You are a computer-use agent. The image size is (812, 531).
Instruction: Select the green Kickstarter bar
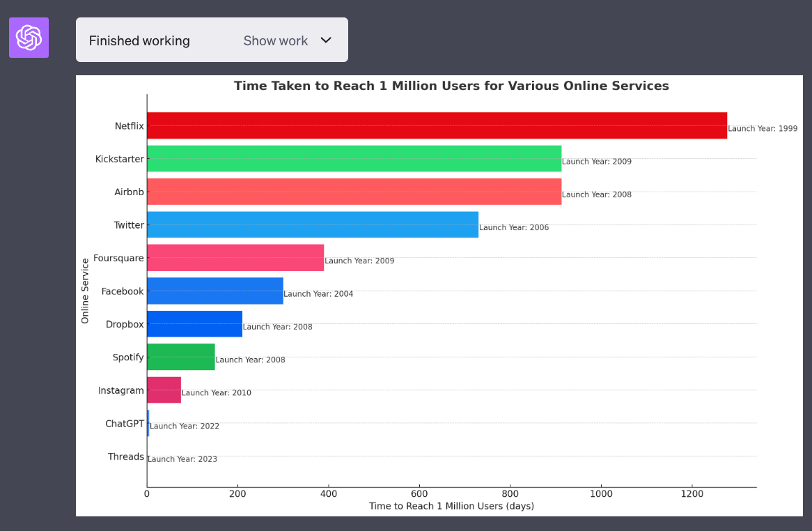[354, 158]
